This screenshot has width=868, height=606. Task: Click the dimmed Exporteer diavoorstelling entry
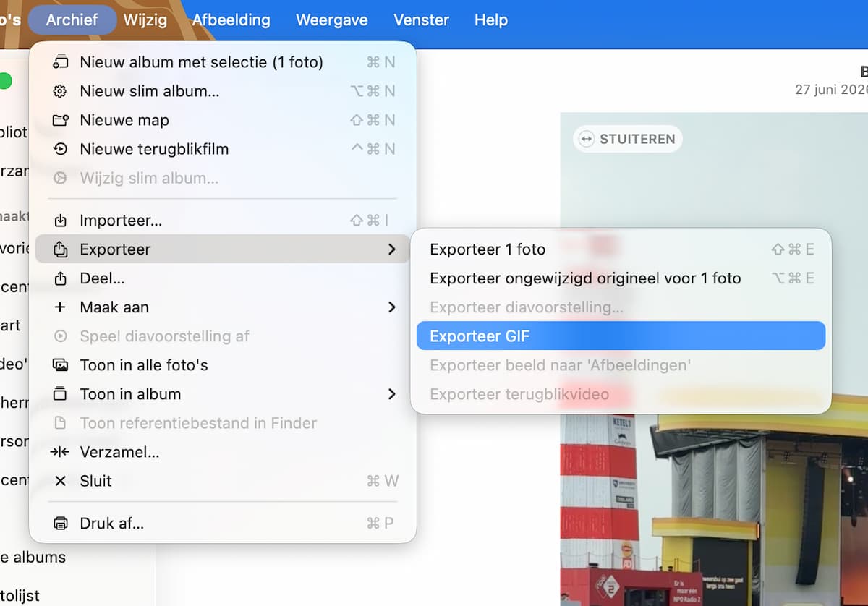pos(621,307)
